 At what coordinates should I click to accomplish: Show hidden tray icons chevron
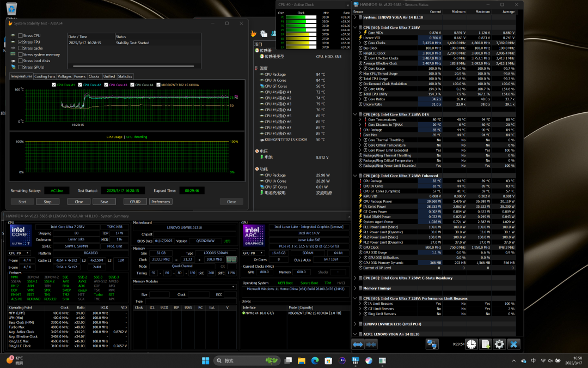(514, 361)
